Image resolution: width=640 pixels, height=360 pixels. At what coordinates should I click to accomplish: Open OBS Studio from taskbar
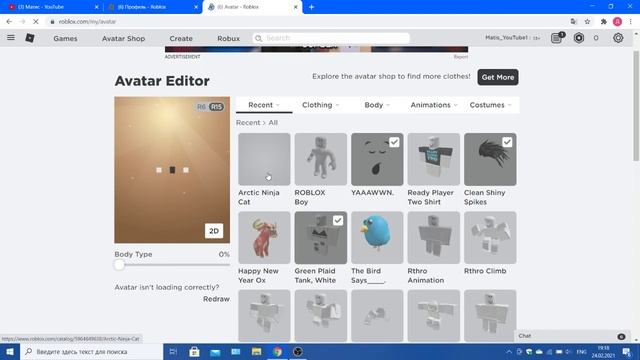click(x=298, y=351)
